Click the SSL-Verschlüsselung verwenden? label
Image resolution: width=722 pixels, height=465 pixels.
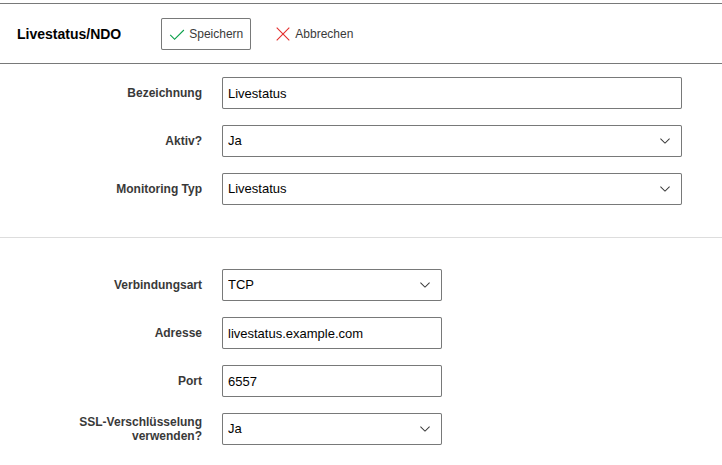141,429
